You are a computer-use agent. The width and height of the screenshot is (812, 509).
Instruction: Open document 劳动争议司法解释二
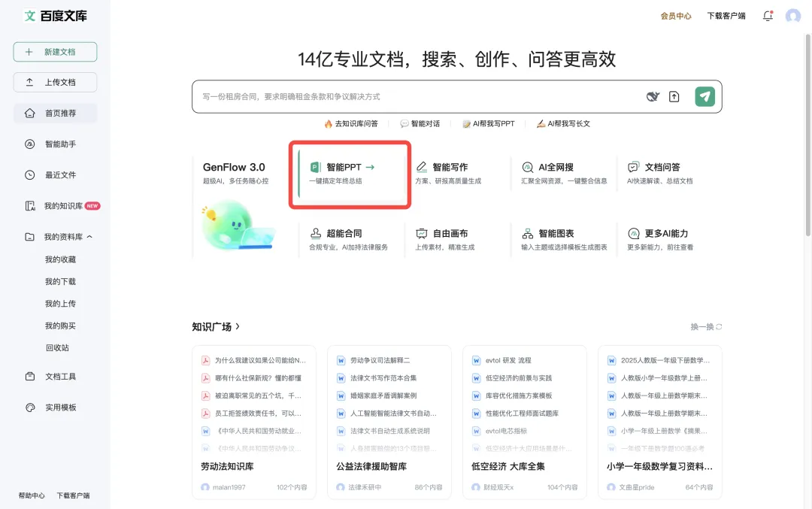(x=380, y=360)
